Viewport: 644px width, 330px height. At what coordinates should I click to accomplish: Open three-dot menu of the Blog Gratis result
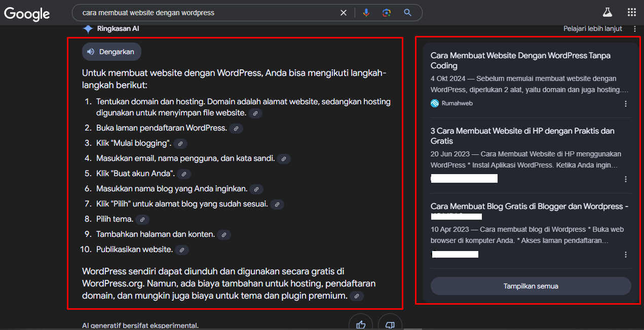[x=626, y=255]
